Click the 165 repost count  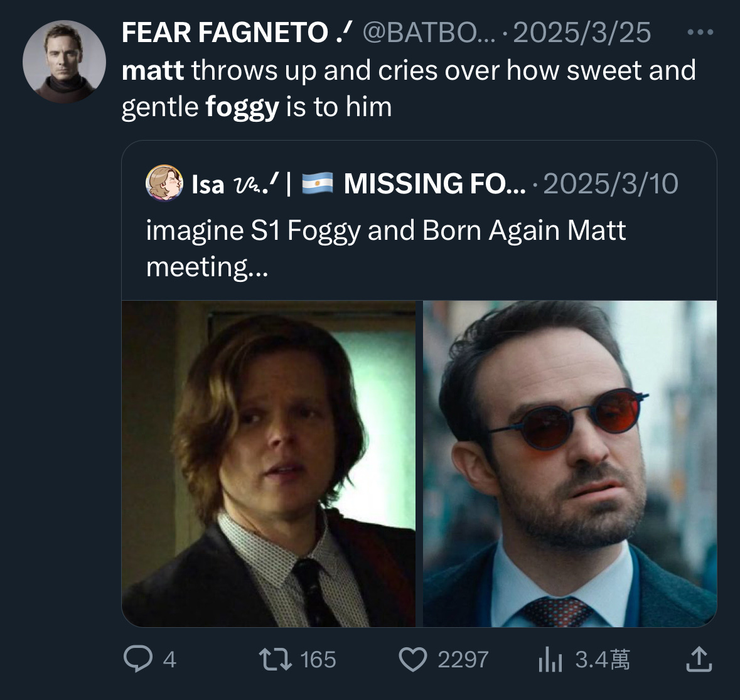pyautogui.click(x=318, y=660)
